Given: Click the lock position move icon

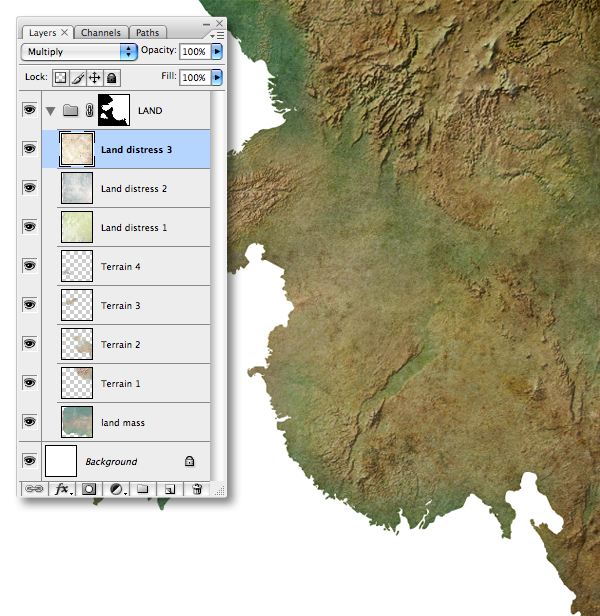Looking at the screenshot, I should 95,77.
